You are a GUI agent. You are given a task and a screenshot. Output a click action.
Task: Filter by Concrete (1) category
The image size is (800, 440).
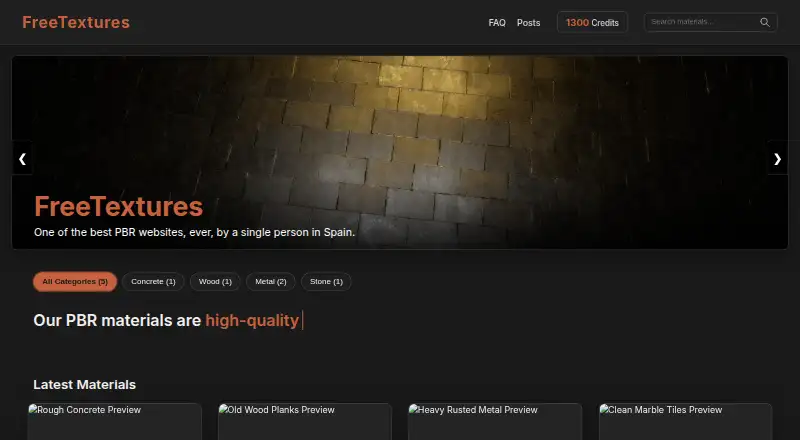153,282
